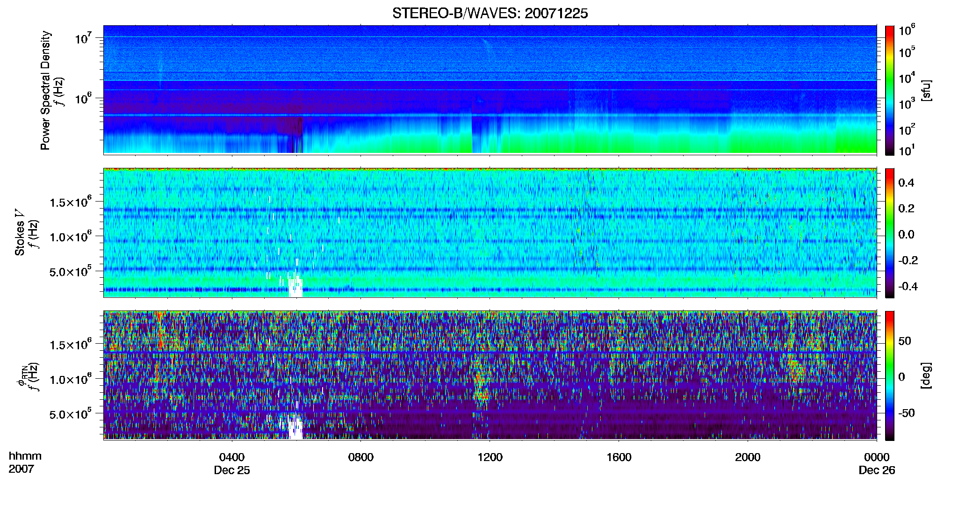Click the phi angle color bar in degrees
Viewport: 980px width, 505px height.
pyautogui.click(x=890, y=375)
